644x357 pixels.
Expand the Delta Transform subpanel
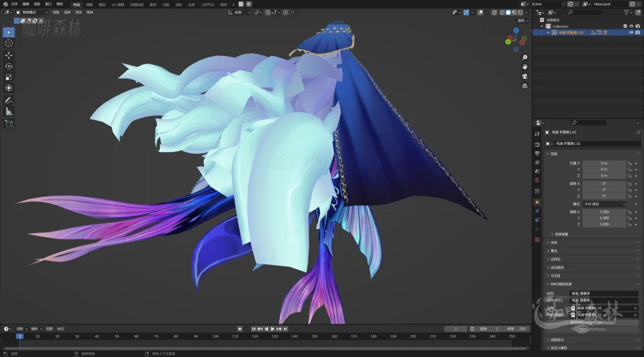[x=560, y=234]
